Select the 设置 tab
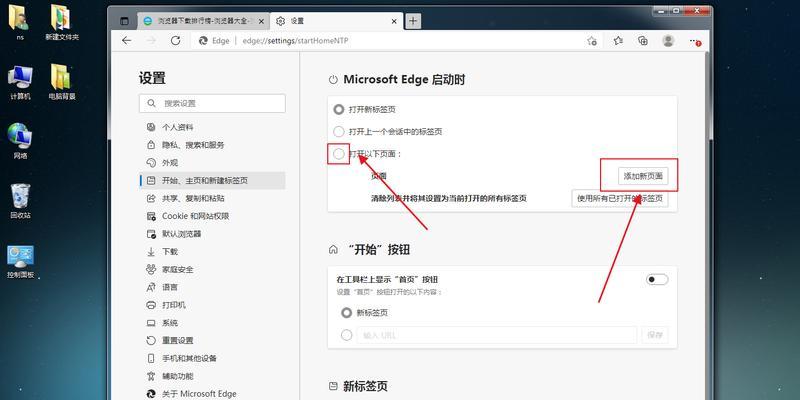This screenshot has height=400, width=800. [336, 21]
